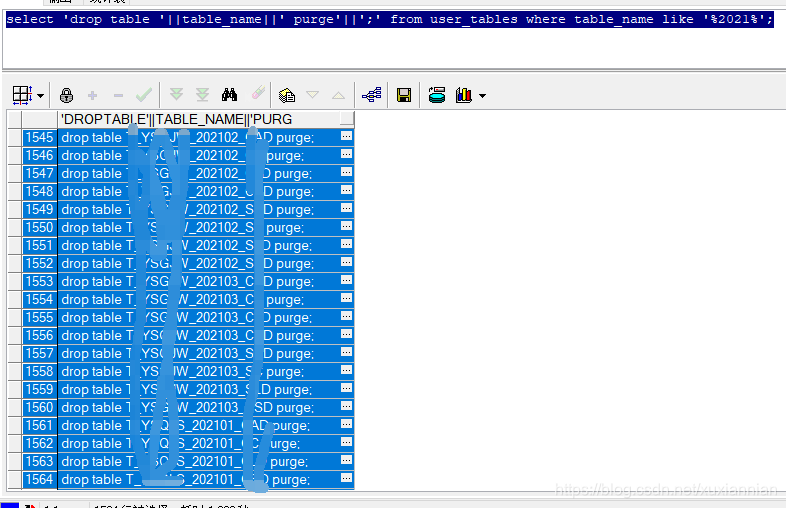Viewport: 786px width, 508px height.
Task: Open the ellipsis button on row 1553
Action: click(346, 280)
